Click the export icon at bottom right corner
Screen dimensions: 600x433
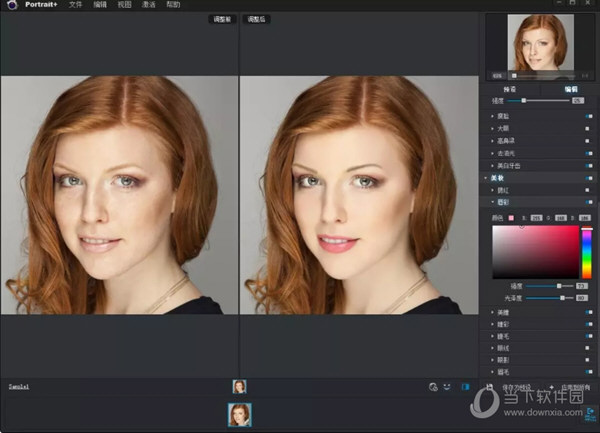click(591, 414)
